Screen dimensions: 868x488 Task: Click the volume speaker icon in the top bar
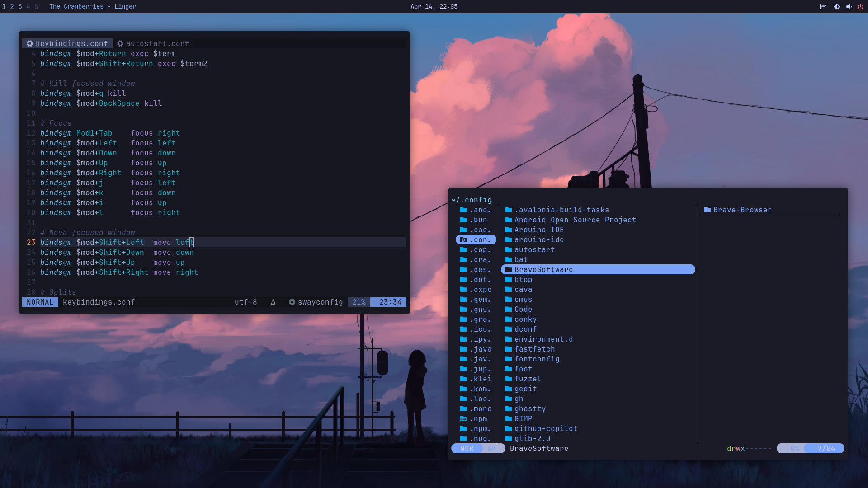tap(849, 7)
